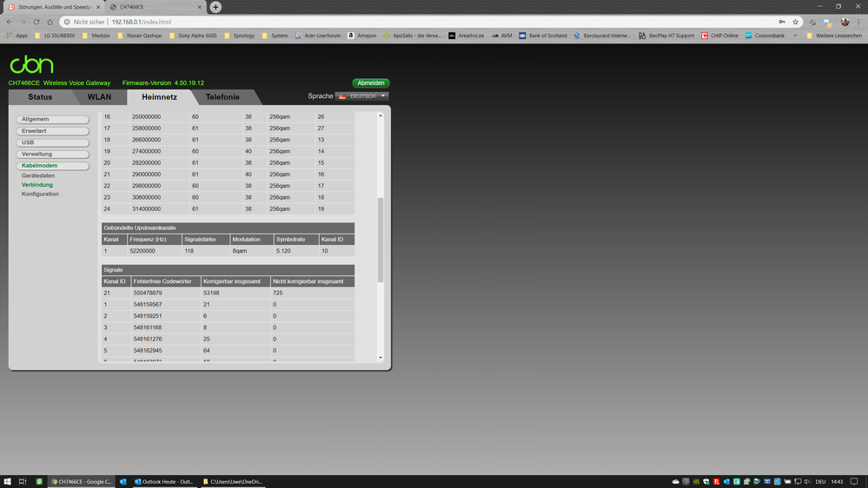
Task: Click the volume icon in system tray
Action: [x=807, y=482]
